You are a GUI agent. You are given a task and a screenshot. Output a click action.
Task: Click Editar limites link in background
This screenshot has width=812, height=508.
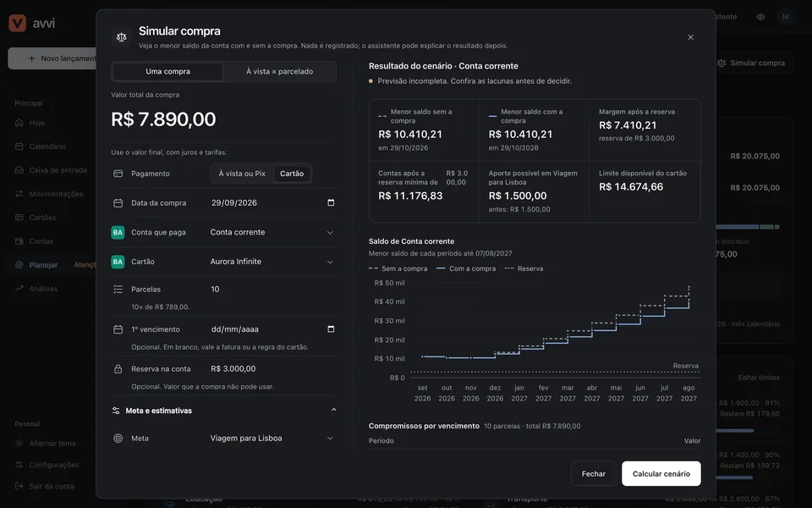[759, 378]
